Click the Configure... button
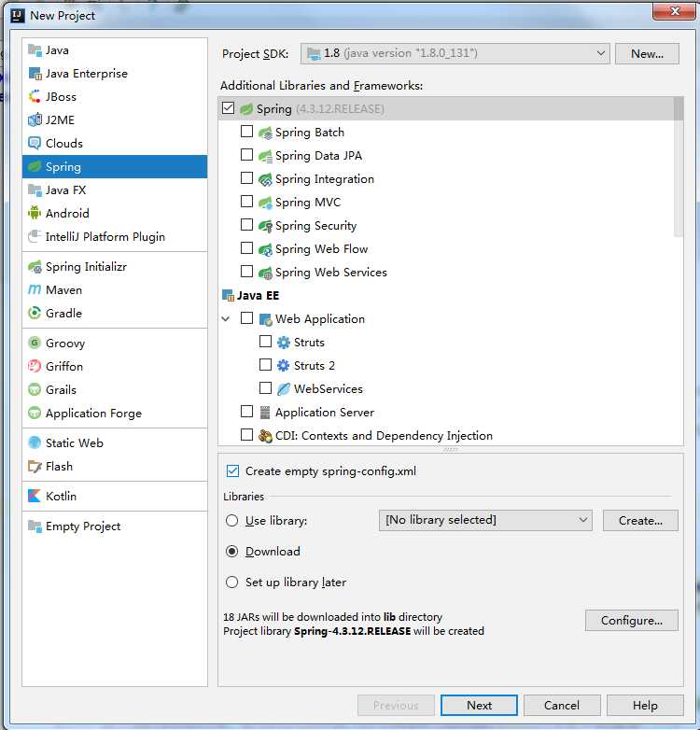 [632, 620]
